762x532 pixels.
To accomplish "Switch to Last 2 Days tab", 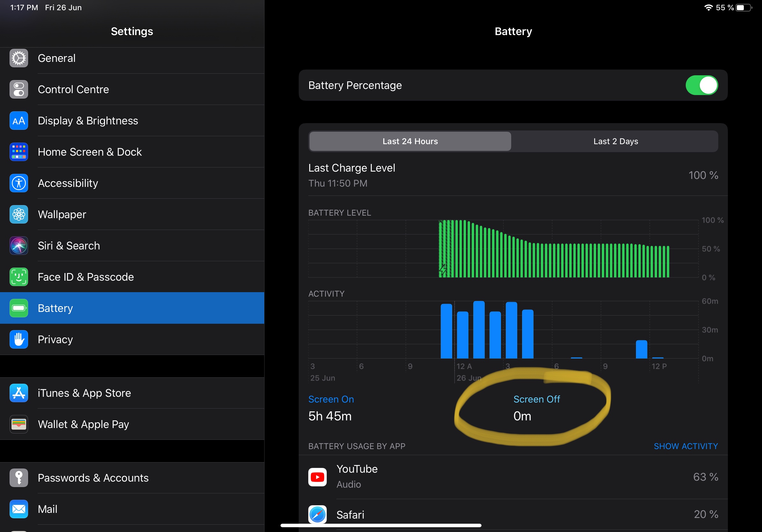I will [x=615, y=141].
